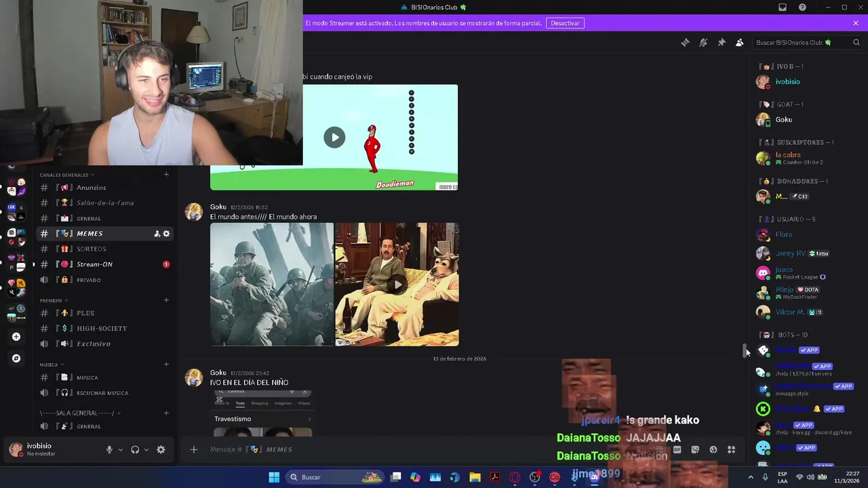Click the chat scrollbar thumb
The image size is (868, 488).
point(745,350)
